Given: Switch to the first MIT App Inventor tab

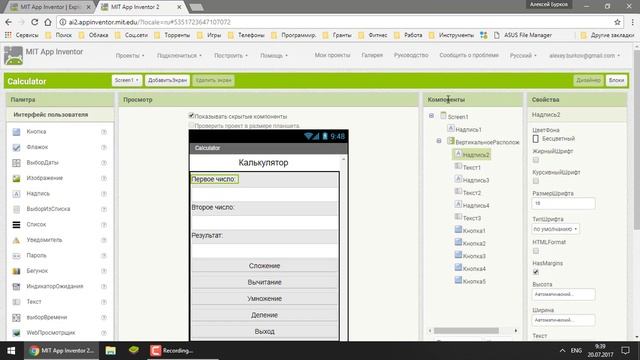Looking at the screenshot, I should click(50, 7).
